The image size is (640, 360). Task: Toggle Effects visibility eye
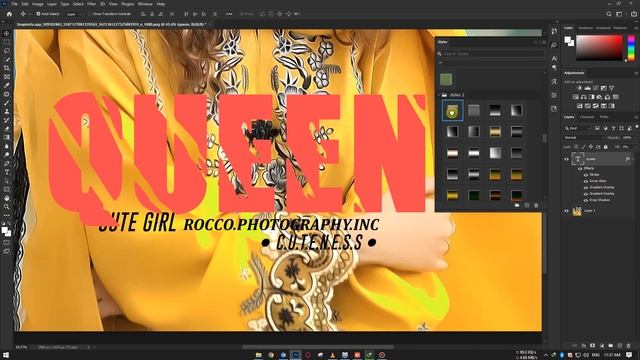(580, 168)
